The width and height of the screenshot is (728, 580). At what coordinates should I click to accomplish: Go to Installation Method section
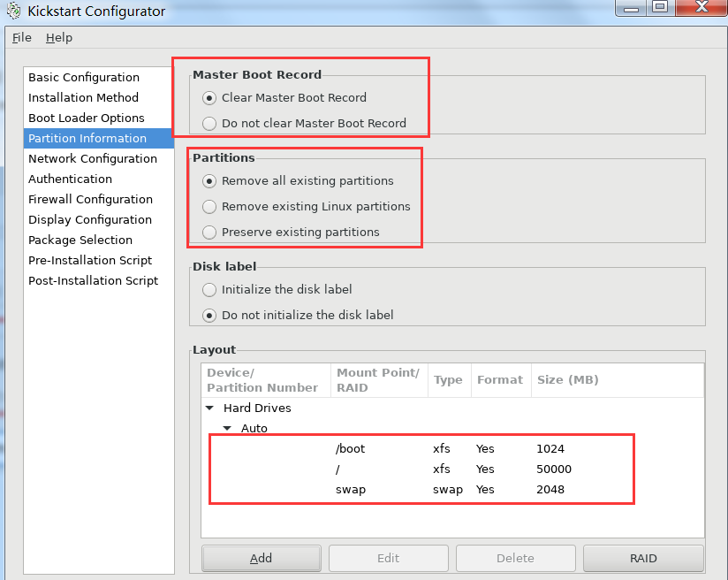tap(98, 97)
